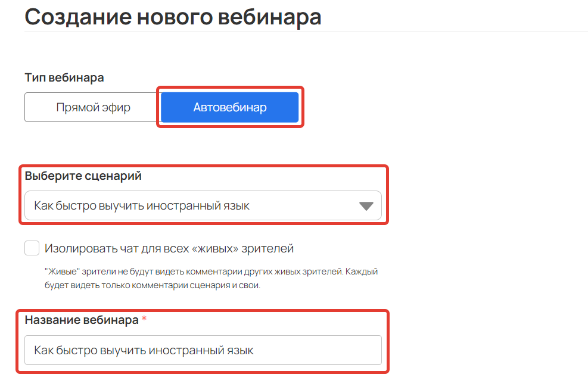The height and width of the screenshot is (387, 588).
Task: Click empty area right of scenario text in dropdown
Action: [304, 206]
